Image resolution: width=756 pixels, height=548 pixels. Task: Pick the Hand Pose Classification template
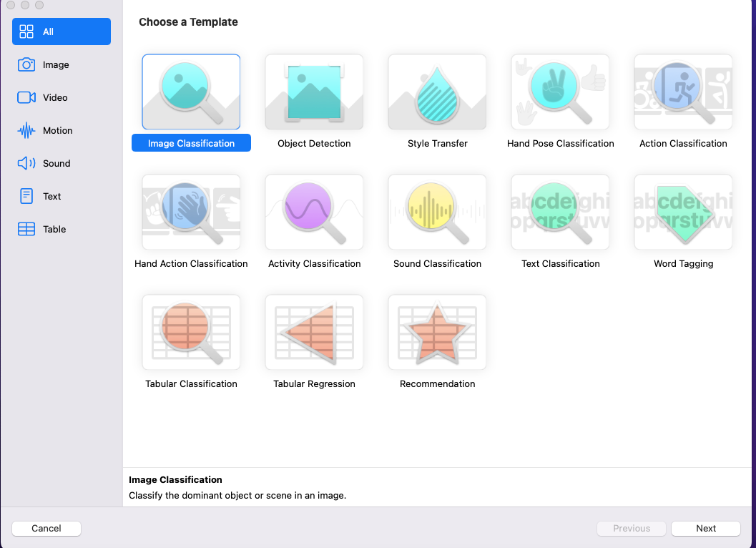(x=560, y=92)
